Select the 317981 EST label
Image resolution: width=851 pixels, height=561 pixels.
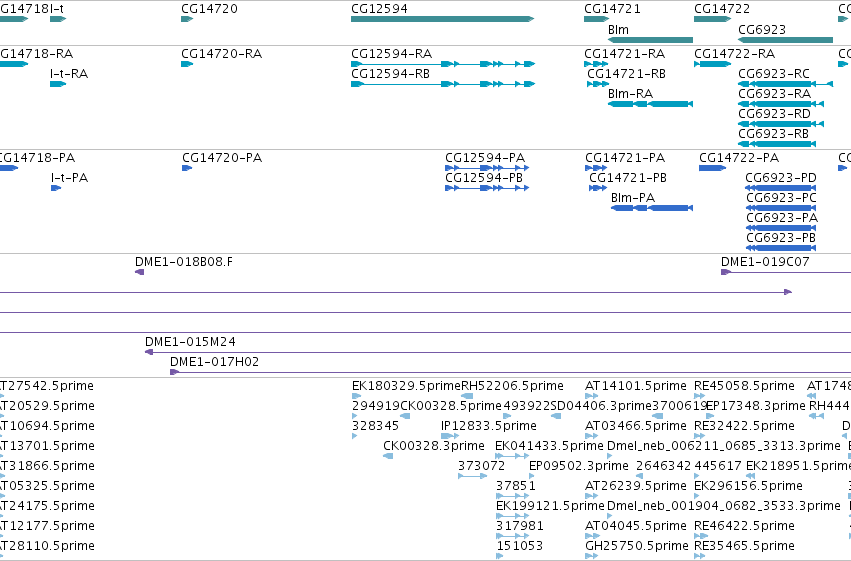coord(519,526)
